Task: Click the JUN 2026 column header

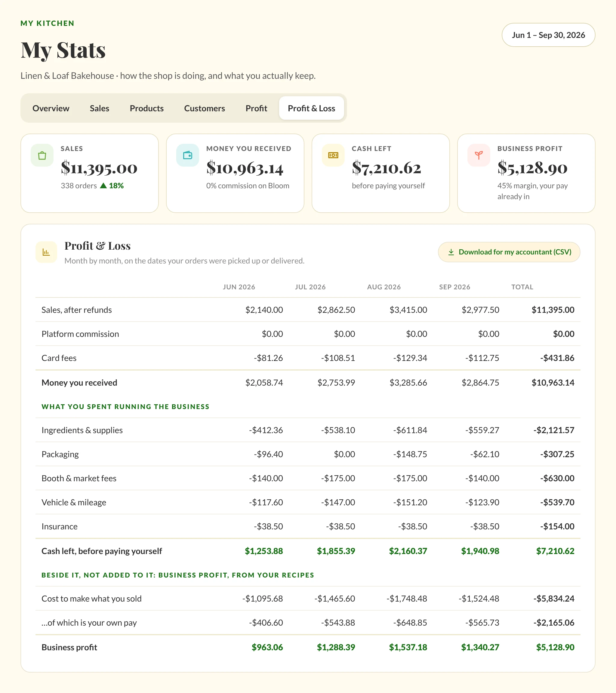Action: (x=239, y=287)
